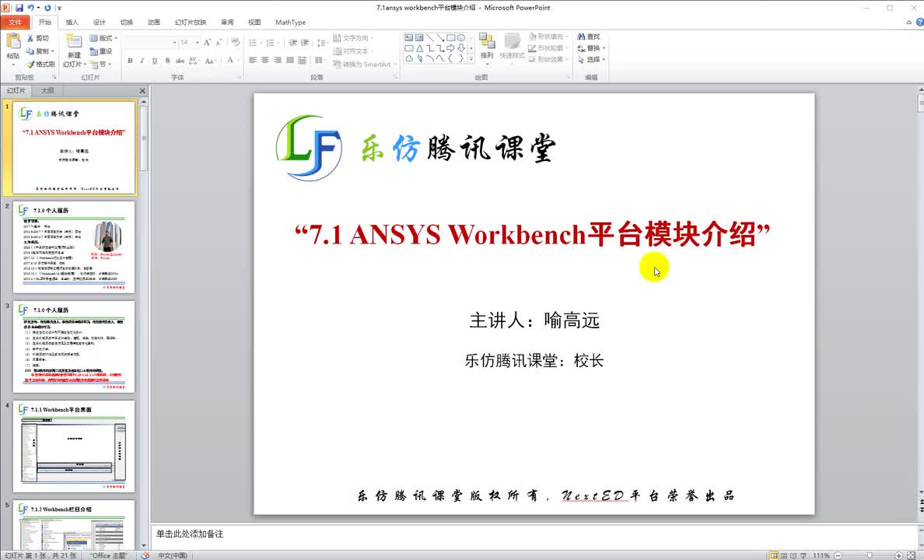This screenshot has width=924, height=560.
Task: Click the Redo/Repeat icon in the title bar
Action: point(47,8)
